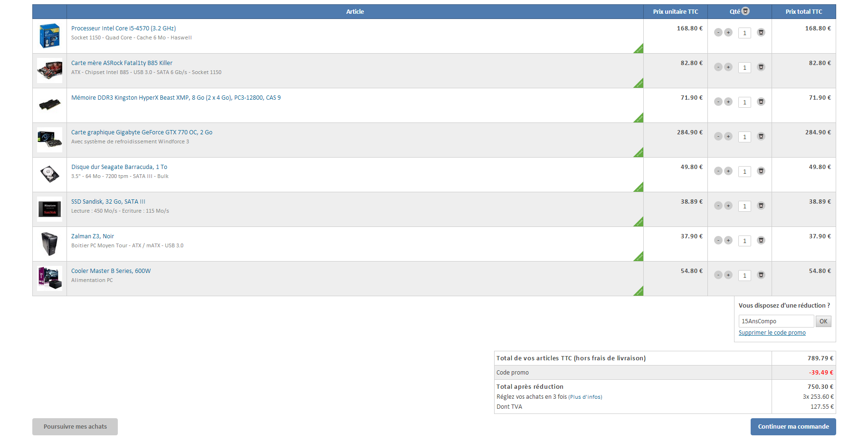Increase quantity of Zalman Z3 case

[x=728, y=240]
